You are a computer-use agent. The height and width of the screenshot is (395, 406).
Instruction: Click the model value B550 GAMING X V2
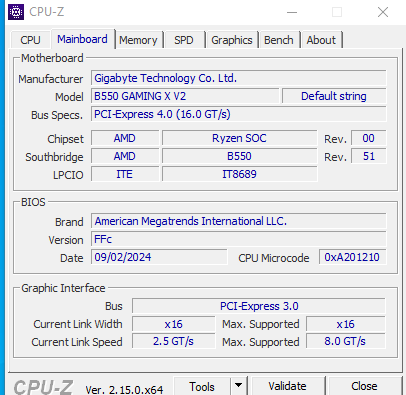click(185, 96)
